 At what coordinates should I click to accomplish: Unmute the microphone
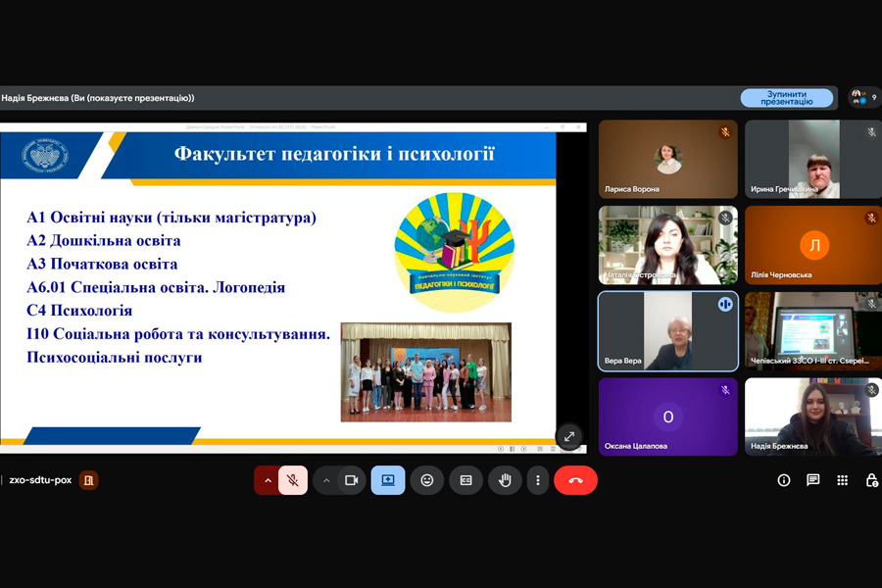(292, 480)
